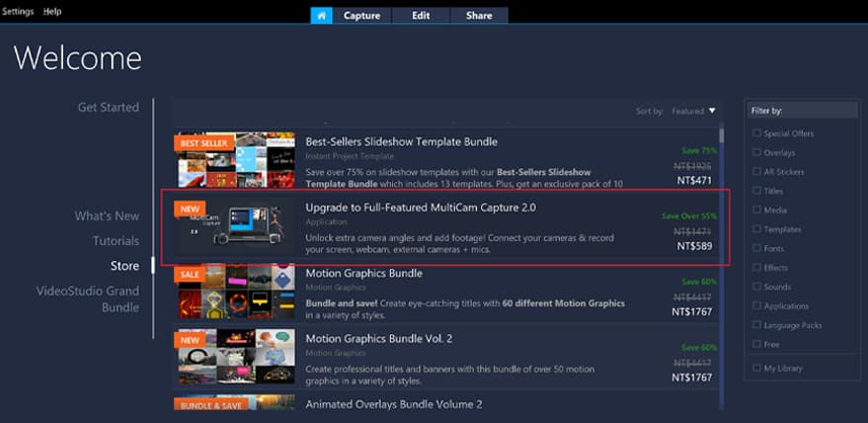The image size is (868, 423).
Task: Click Best-Sellers Slideshow Template Bundle title
Action: pos(401,142)
